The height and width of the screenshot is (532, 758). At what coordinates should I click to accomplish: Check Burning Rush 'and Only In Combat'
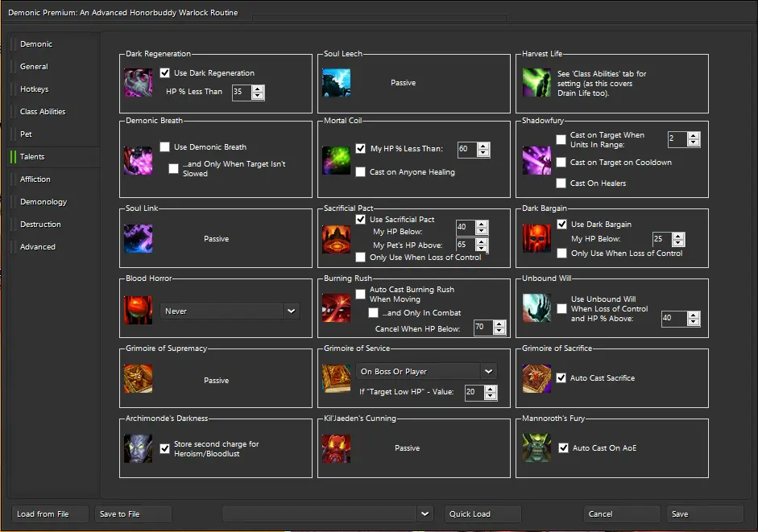pyautogui.click(x=373, y=313)
